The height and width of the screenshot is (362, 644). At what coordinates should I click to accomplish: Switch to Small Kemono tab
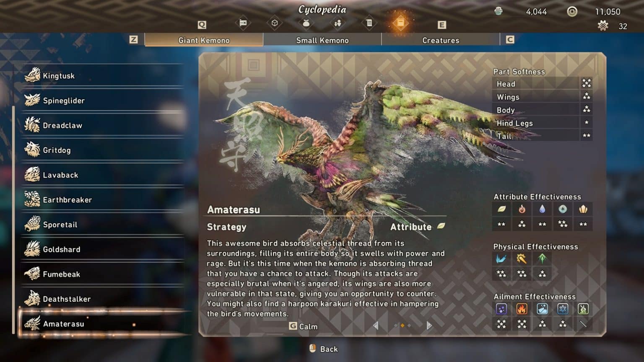click(322, 40)
